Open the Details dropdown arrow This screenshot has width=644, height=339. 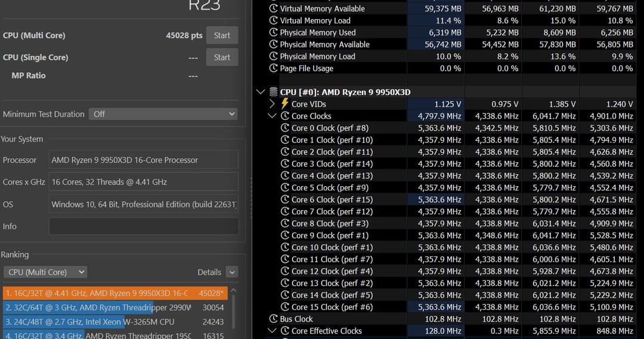pyautogui.click(x=232, y=272)
